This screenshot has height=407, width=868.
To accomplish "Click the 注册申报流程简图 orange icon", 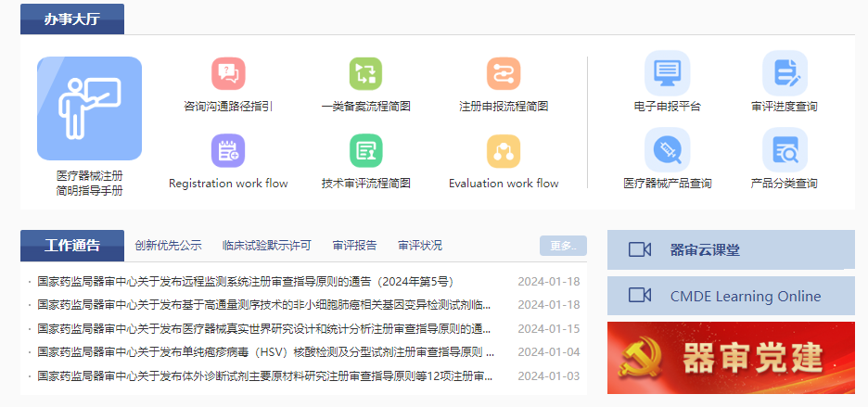I will point(504,73).
